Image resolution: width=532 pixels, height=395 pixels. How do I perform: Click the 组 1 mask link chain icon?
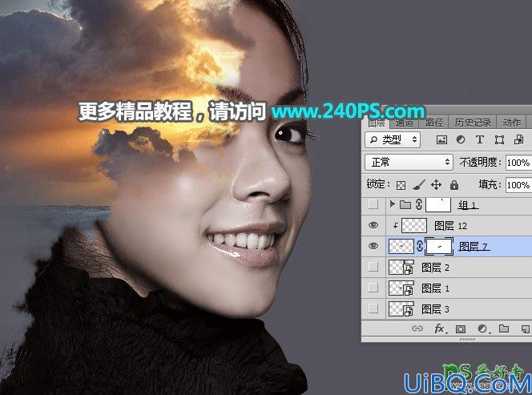tap(419, 204)
